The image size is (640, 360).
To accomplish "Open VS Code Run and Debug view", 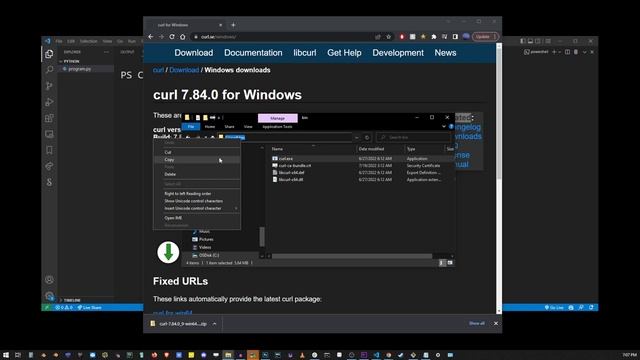I will coord(49,102).
